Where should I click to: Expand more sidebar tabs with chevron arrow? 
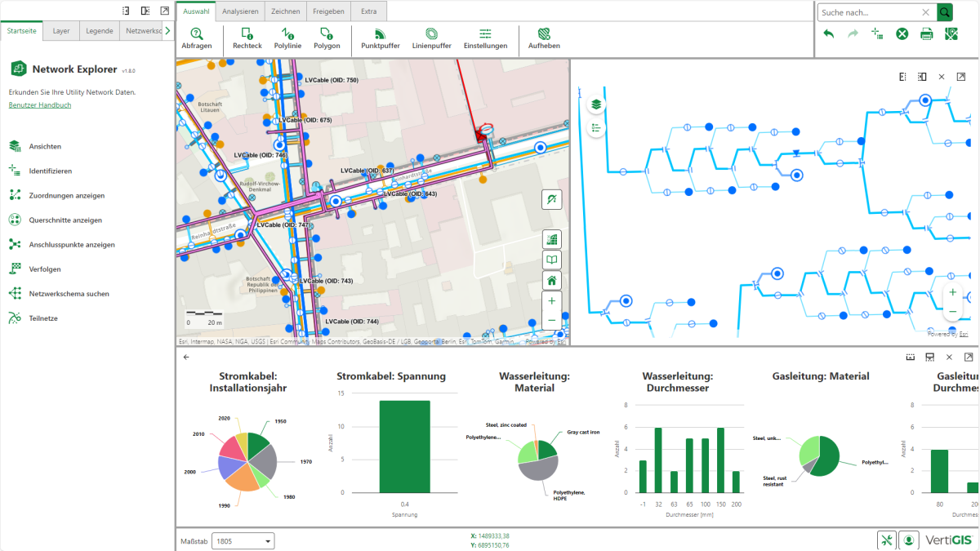pos(167,31)
